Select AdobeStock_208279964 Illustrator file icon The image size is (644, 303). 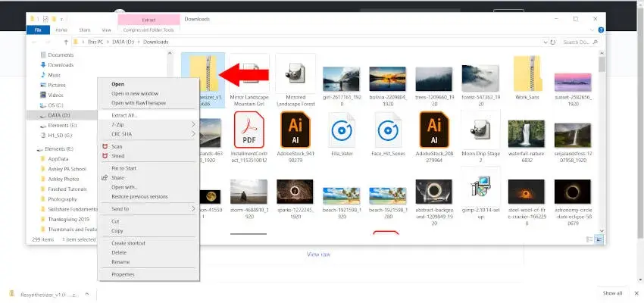pyautogui.click(x=434, y=130)
